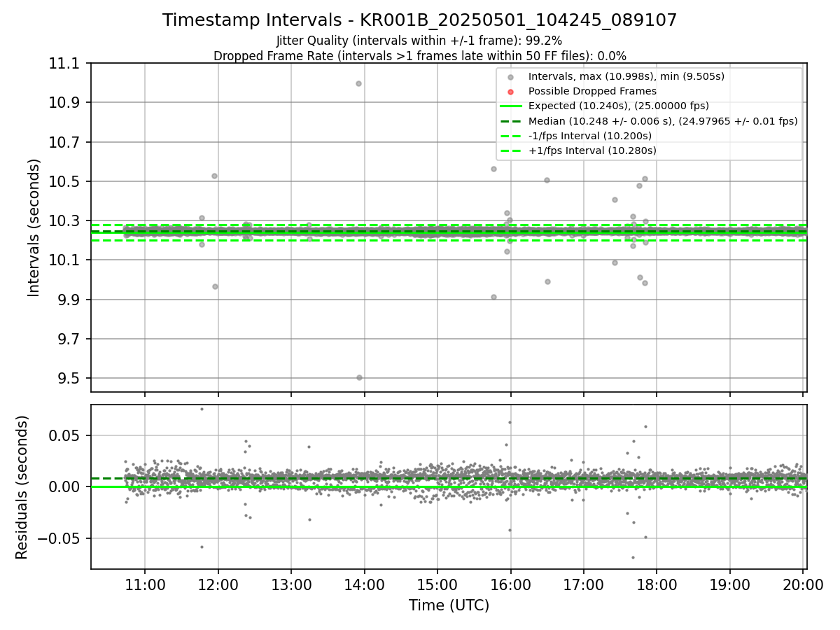Screen dimensions: 840x630
Task: Click legend entry beginning 'Median (10.248 +/- 0.006 s)'
Action: click(663, 120)
